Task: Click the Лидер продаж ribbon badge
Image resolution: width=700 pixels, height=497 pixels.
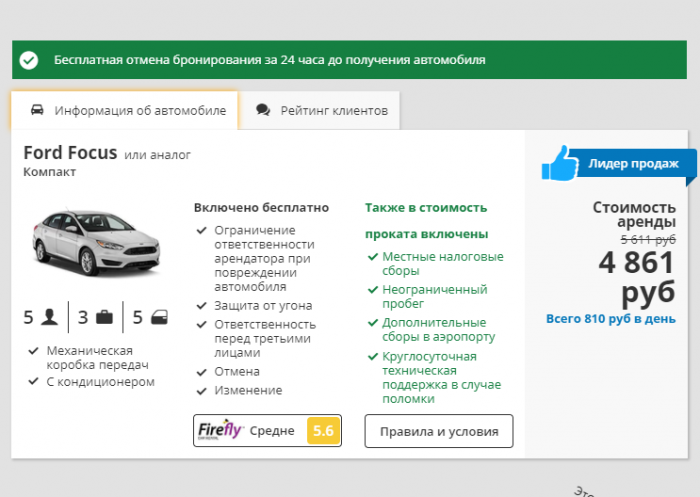Action: click(x=633, y=163)
